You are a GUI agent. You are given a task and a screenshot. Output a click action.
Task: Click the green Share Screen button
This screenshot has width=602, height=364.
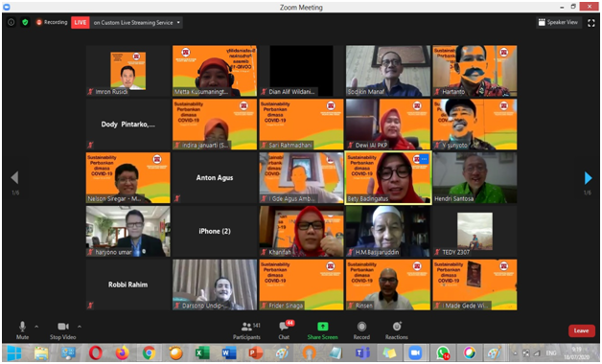tap(322, 330)
